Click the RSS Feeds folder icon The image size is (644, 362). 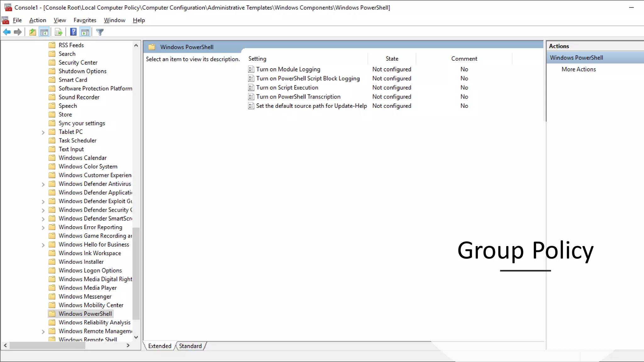pos(52,45)
